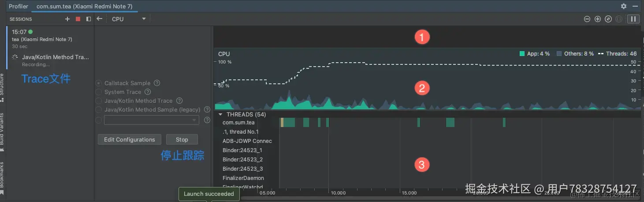
Task: Collapse the THREADS (54) section
Action: point(220,114)
